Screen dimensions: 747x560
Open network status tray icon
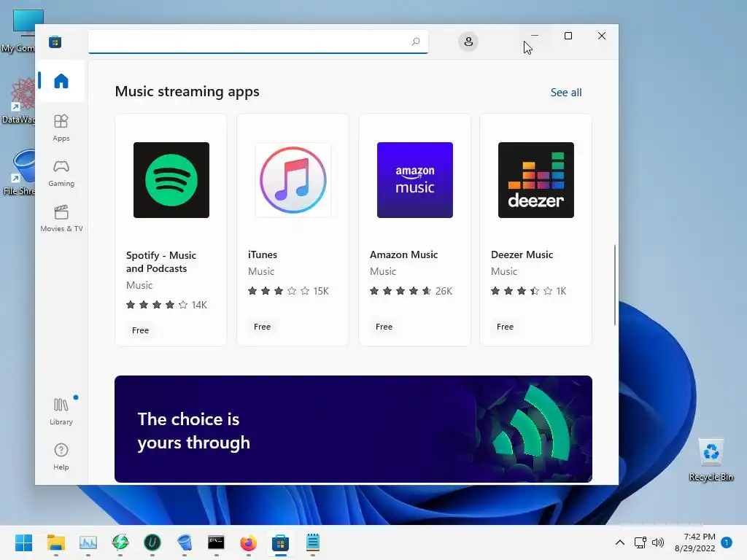[x=640, y=542]
